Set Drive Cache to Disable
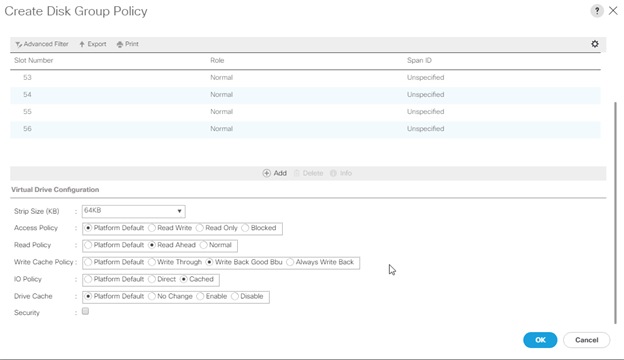 click(x=235, y=296)
